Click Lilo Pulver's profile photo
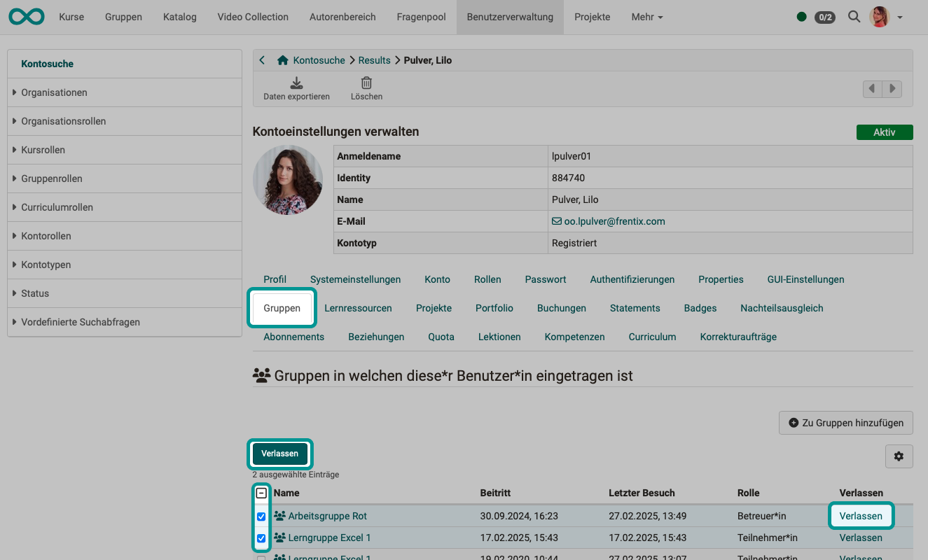 tap(287, 179)
